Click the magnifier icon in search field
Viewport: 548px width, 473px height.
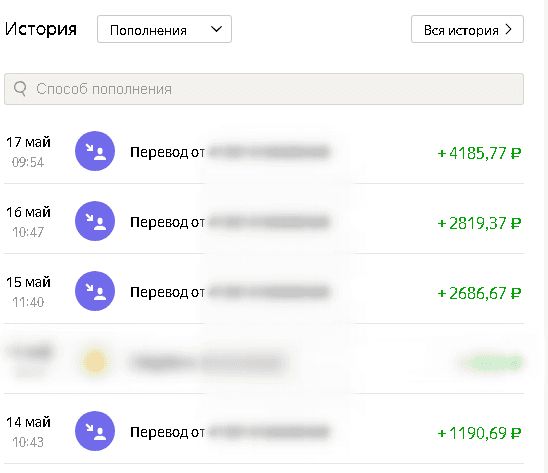tap(20, 89)
